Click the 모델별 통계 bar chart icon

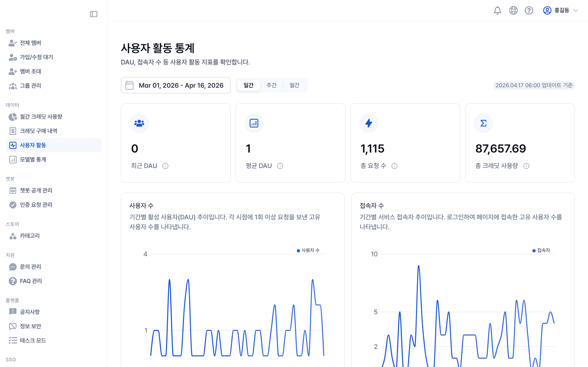pos(13,159)
